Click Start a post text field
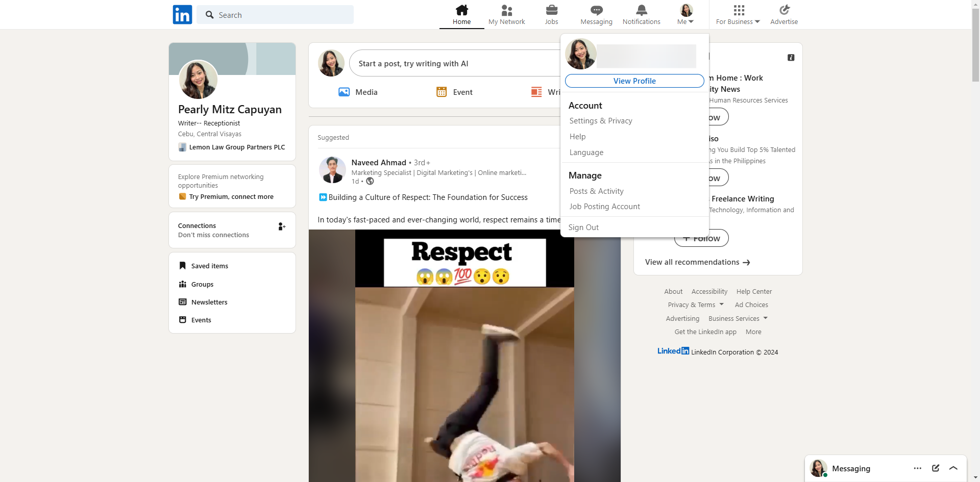Screen dimensions: 980x482 455,63
